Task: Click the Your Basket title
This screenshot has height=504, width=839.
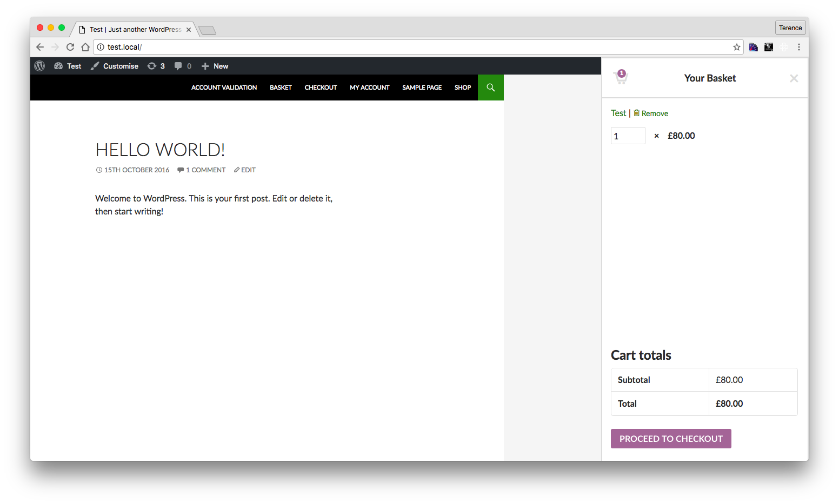Action: tap(710, 78)
